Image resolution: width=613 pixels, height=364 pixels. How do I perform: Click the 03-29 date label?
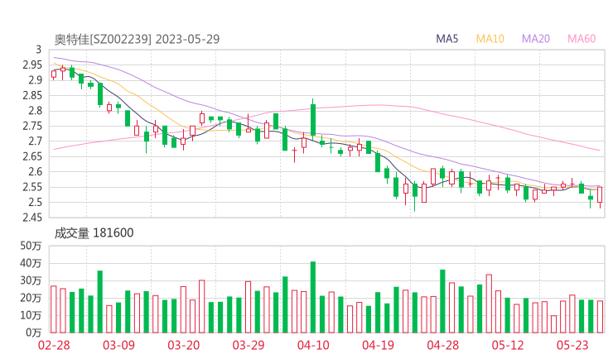[249, 345]
